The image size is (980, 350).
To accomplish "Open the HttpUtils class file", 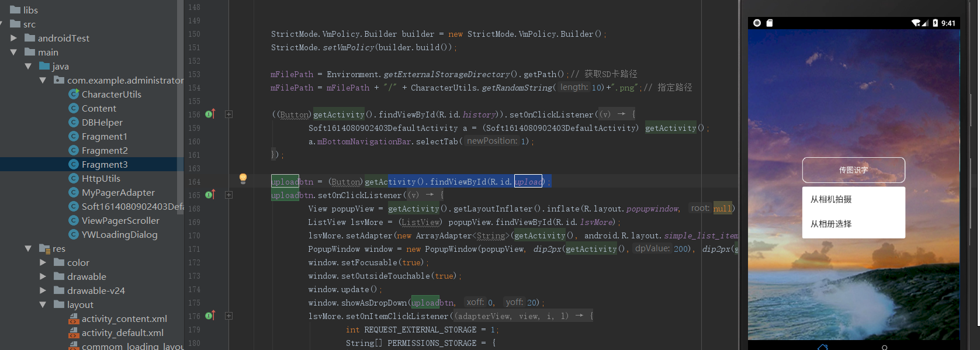I will click(101, 178).
